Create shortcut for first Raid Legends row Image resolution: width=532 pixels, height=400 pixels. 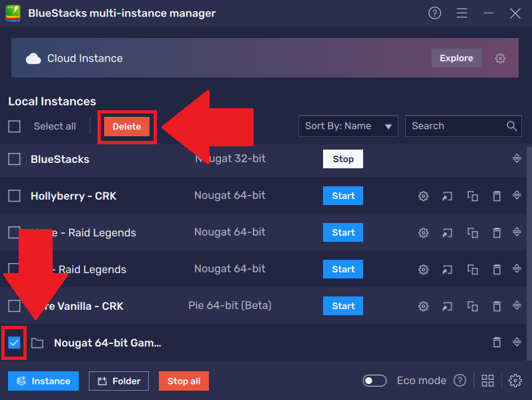pyautogui.click(x=447, y=232)
